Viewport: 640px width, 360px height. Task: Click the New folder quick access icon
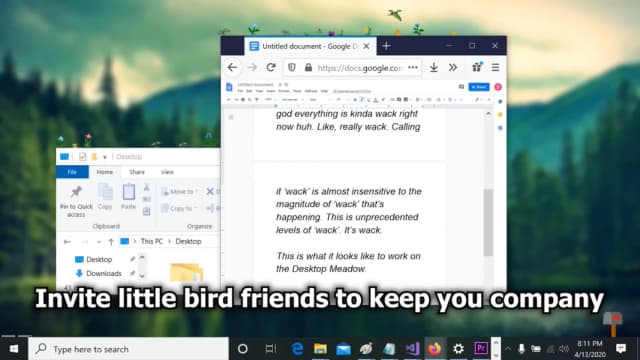coord(94,157)
